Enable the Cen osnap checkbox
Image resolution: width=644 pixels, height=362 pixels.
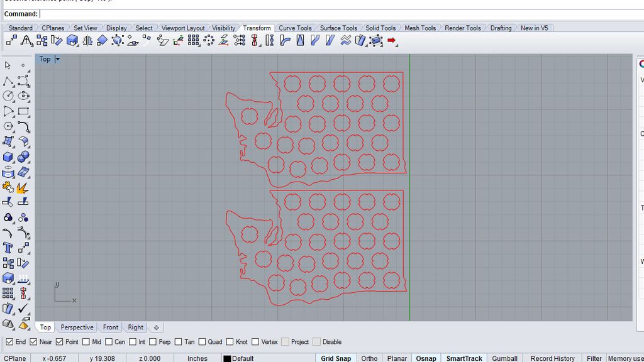point(109,342)
